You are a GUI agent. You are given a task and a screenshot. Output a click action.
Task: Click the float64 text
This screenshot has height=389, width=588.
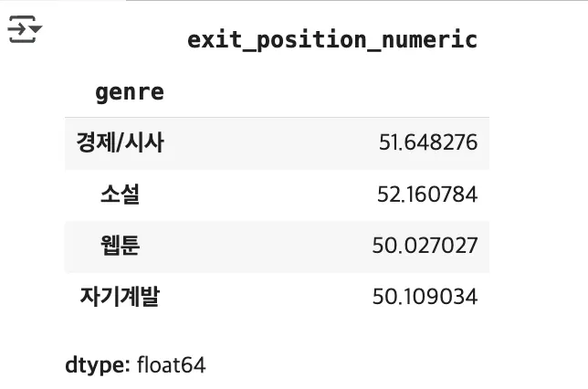click(172, 364)
